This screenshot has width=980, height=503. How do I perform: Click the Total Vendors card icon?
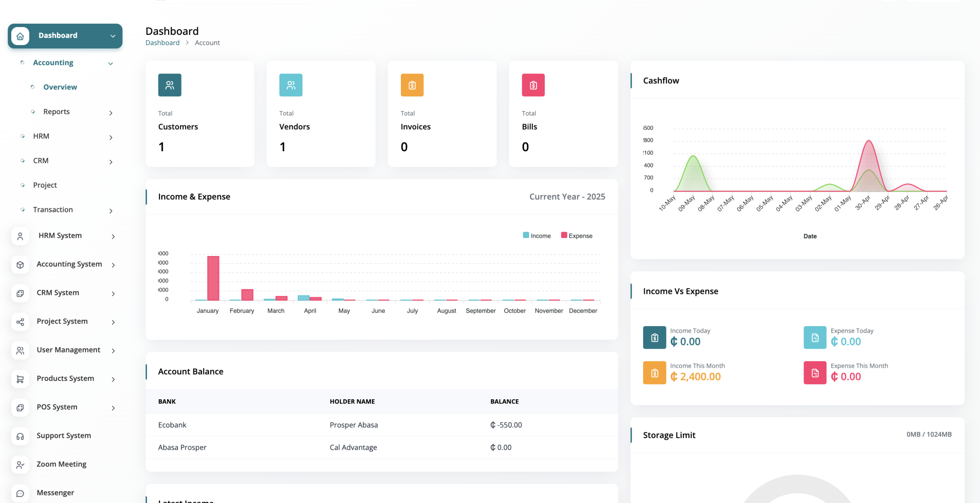point(291,85)
